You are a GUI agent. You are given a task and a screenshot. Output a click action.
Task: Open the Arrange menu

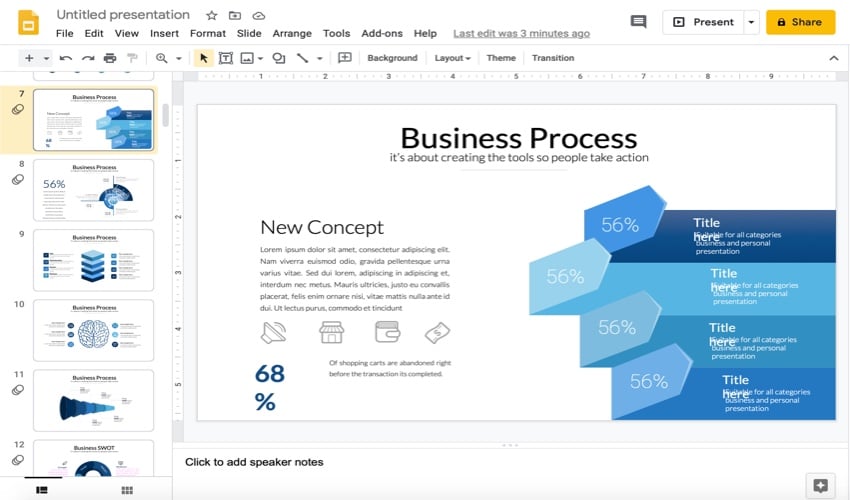click(x=292, y=34)
